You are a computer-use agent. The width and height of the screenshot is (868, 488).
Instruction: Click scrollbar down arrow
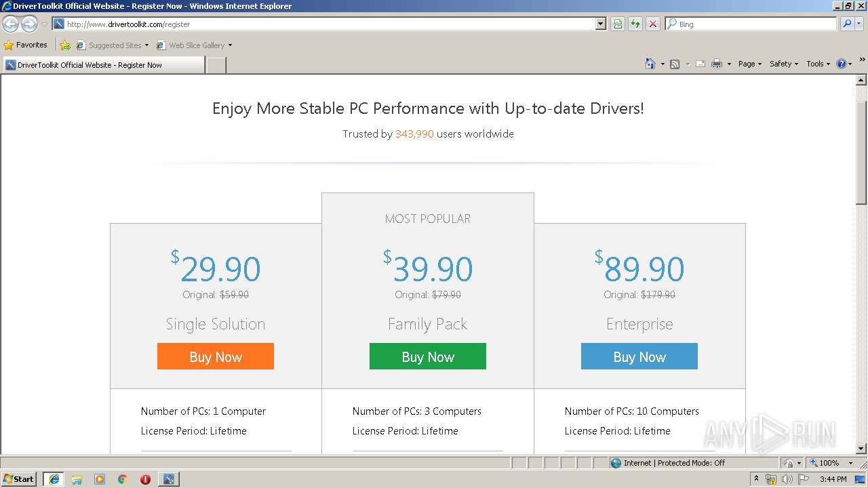[861, 449]
